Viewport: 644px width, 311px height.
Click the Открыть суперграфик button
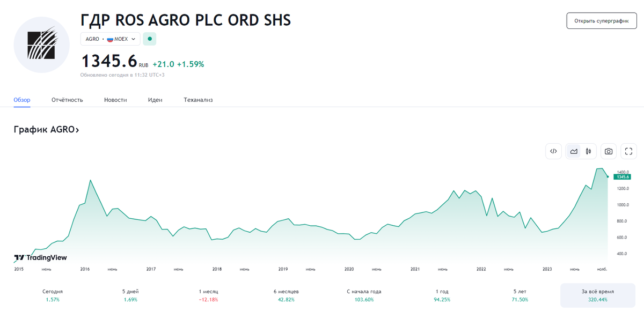click(x=602, y=21)
